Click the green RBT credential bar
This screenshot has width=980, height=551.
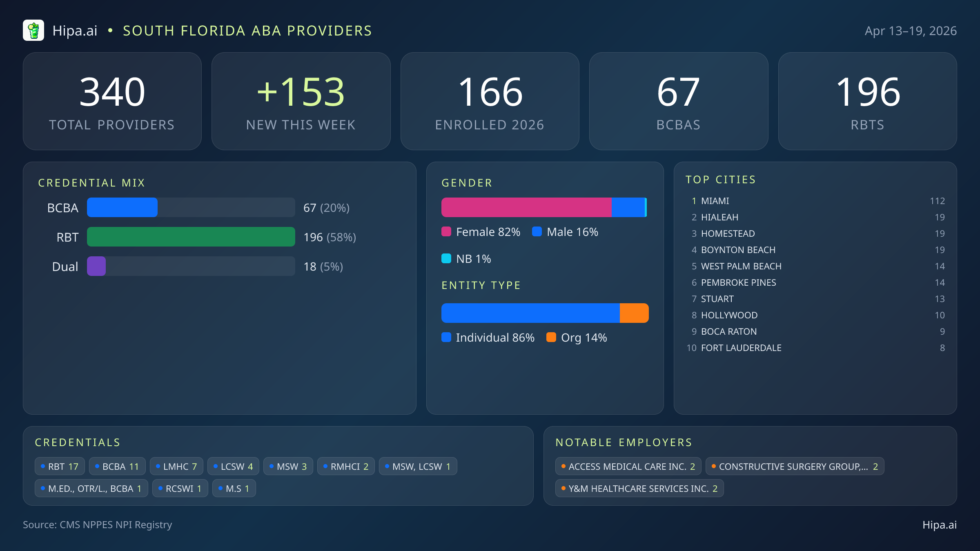point(191,237)
